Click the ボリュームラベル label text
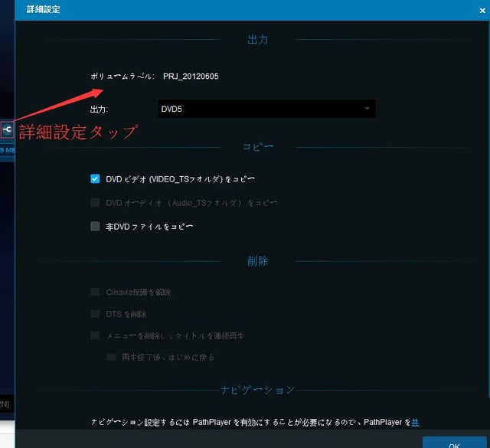Image resolution: width=490 pixels, height=448 pixels. click(122, 76)
